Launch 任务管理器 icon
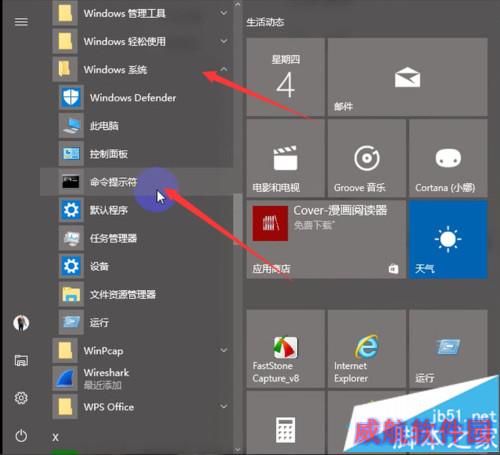 click(x=71, y=238)
